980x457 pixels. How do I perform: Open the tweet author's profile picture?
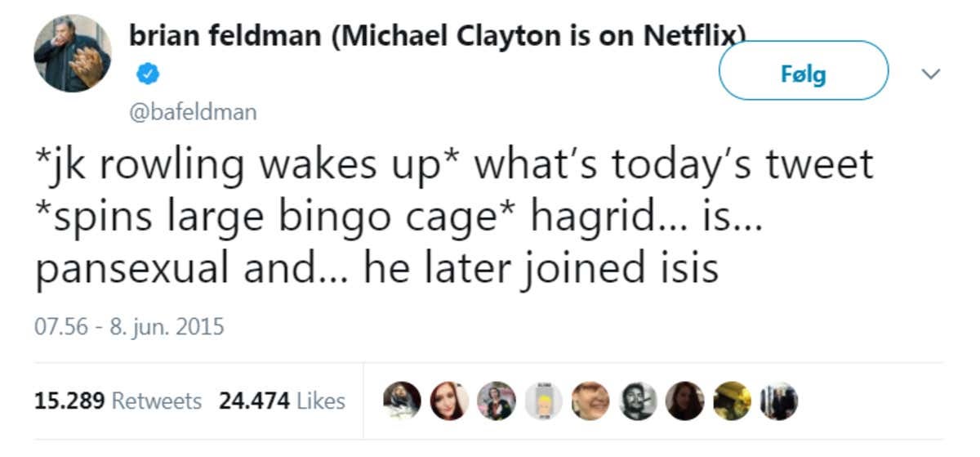(72, 54)
